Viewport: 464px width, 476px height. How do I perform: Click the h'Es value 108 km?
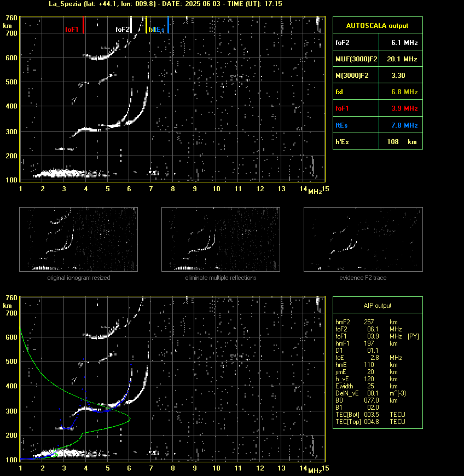click(x=402, y=142)
